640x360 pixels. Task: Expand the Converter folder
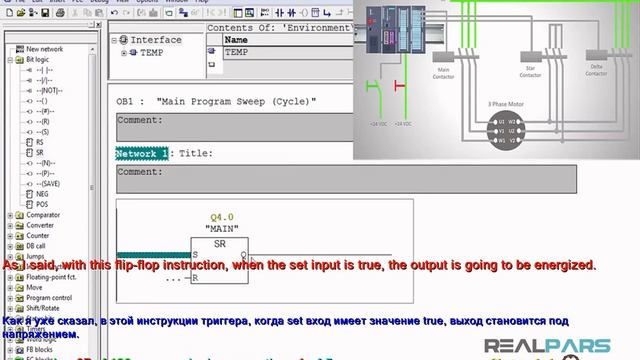click(x=10, y=225)
